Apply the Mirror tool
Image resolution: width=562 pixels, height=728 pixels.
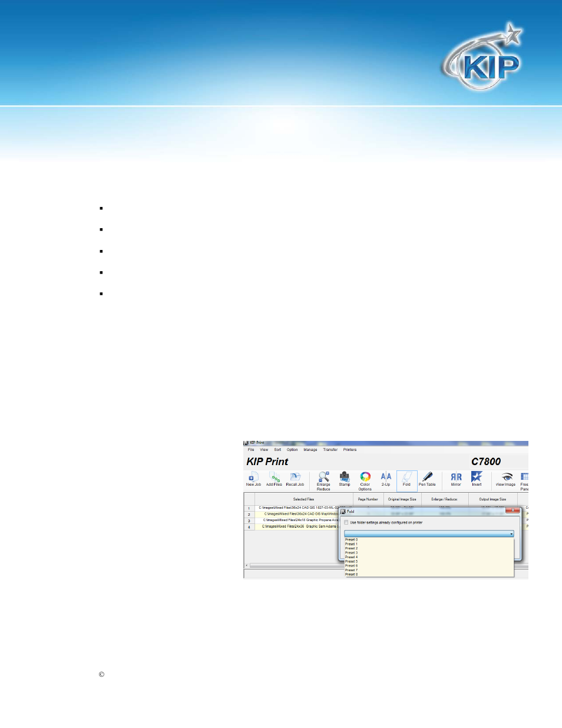[x=456, y=479]
